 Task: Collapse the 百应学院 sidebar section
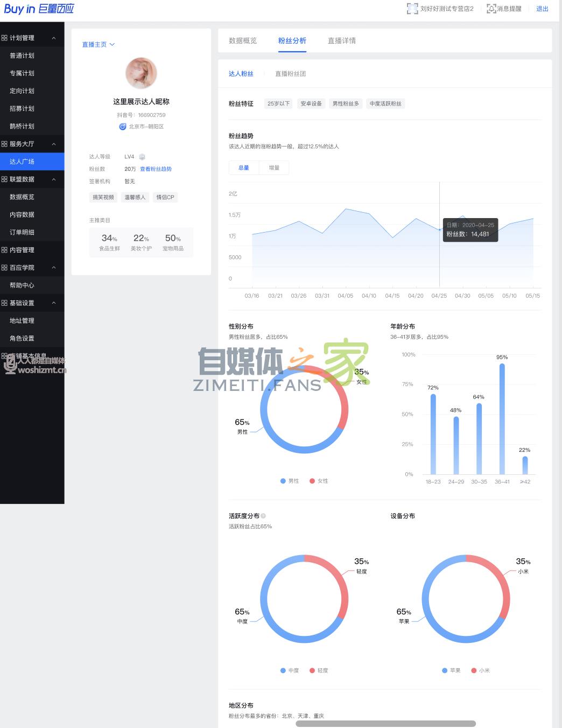[x=54, y=268]
